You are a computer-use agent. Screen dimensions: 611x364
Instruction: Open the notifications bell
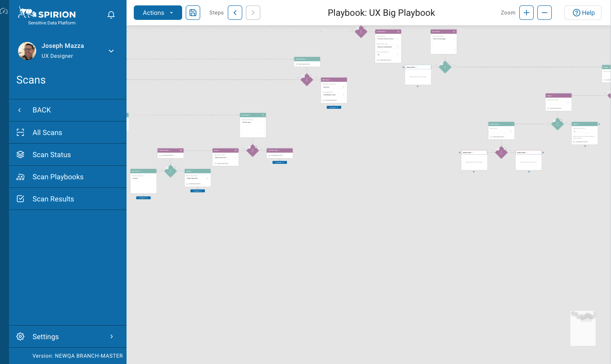[x=111, y=15]
